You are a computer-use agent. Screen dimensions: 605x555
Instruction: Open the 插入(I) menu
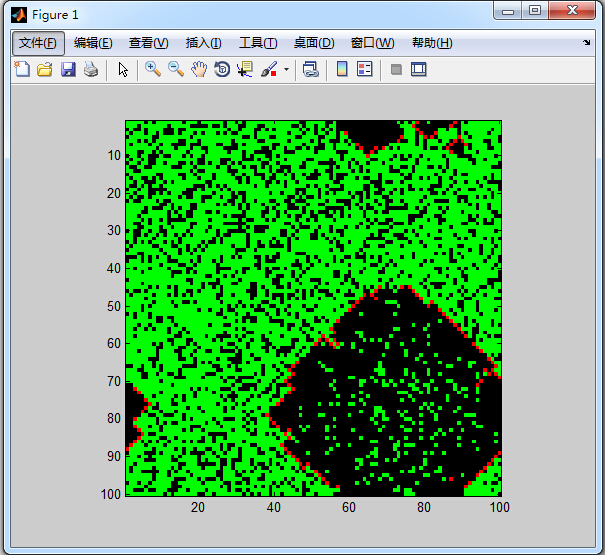tap(203, 43)
